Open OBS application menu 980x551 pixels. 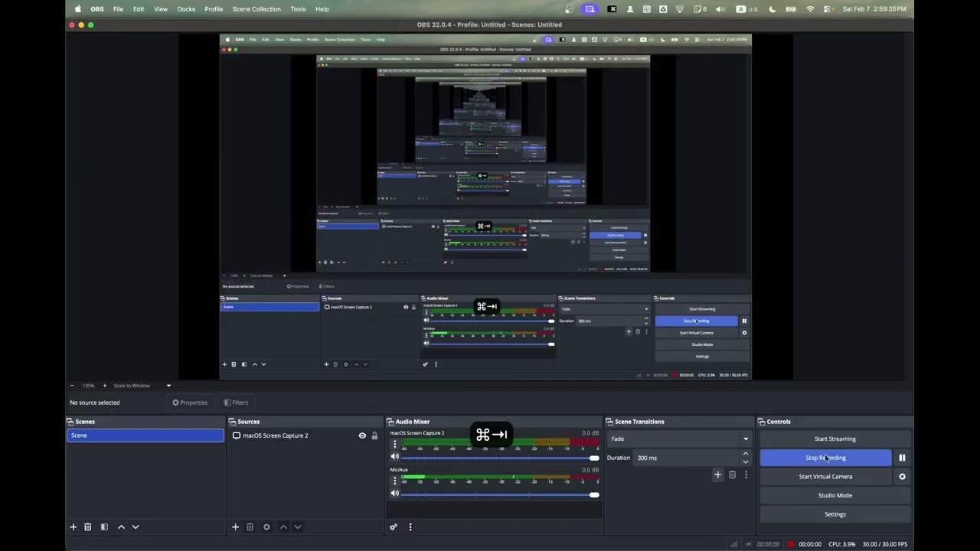[x=97, y=9]
